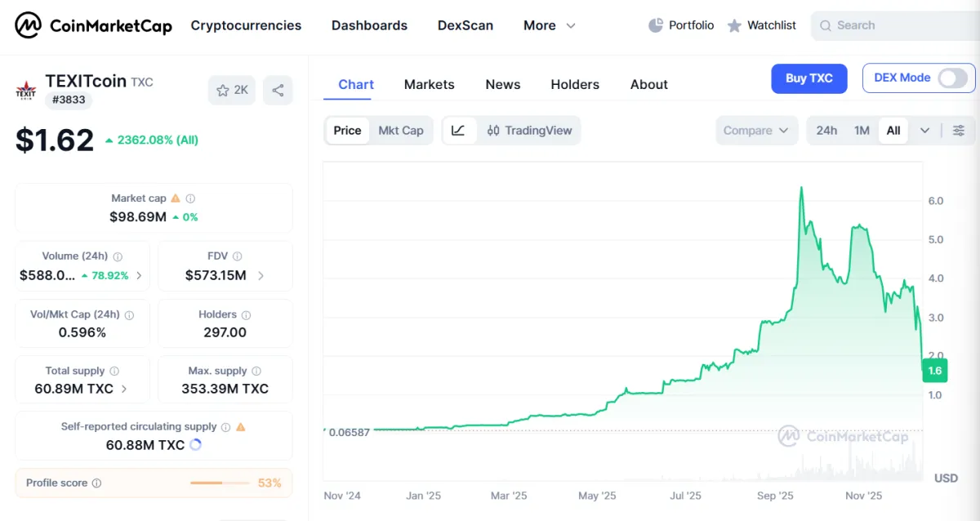Image resolution: width=980 pixels, height=521 pixels.
Task: Click the Profile score progress bar
Action: (x=219, y=483)
